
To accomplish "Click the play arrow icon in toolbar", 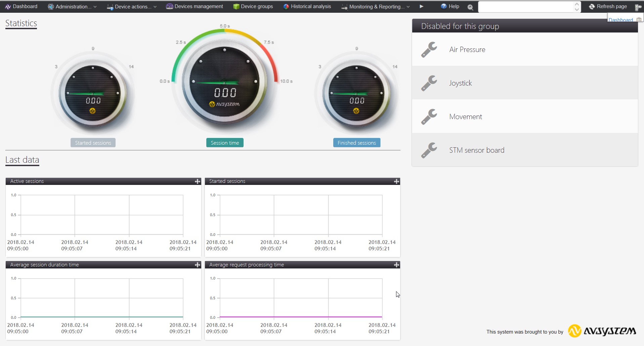I will point(421,6).
